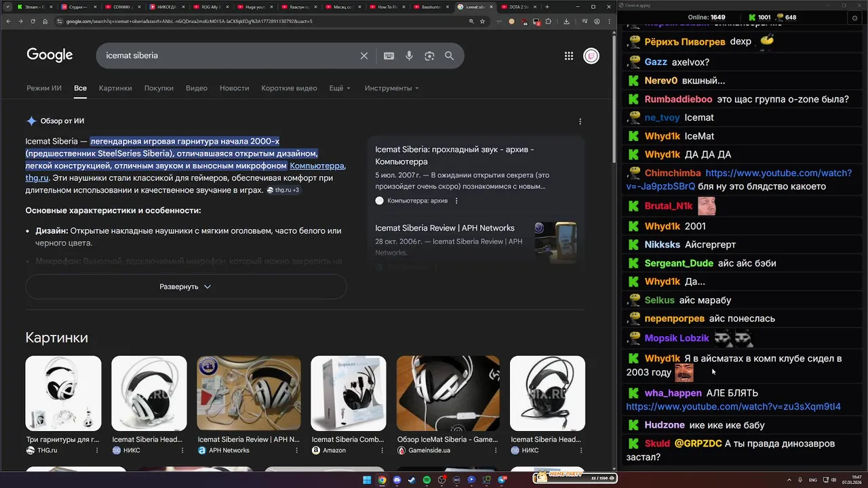868x488 pixels.
Task: Open the Компьютерра source link
Action: tap(317, 166)
